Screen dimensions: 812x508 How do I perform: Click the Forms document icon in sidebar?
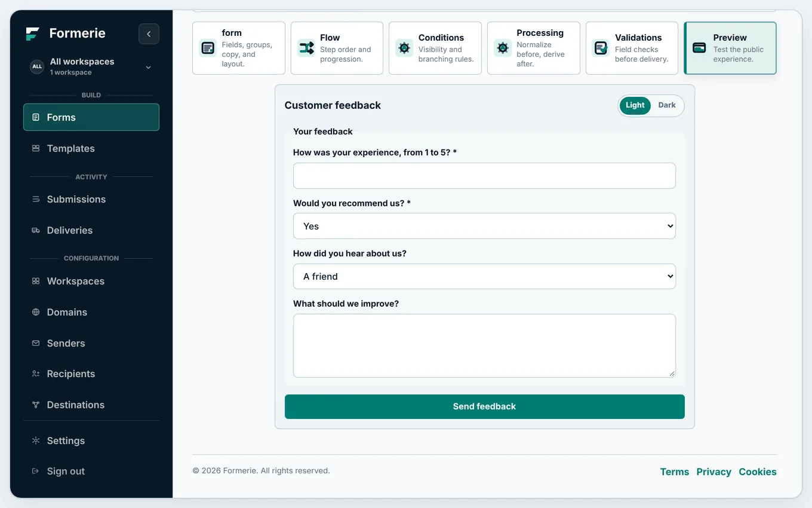pyautogui.click(x=36, y=117)
